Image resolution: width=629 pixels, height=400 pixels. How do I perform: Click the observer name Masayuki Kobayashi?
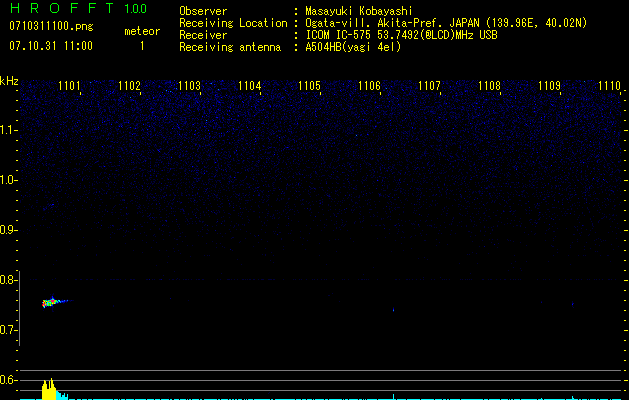click(x=359, y=11)
